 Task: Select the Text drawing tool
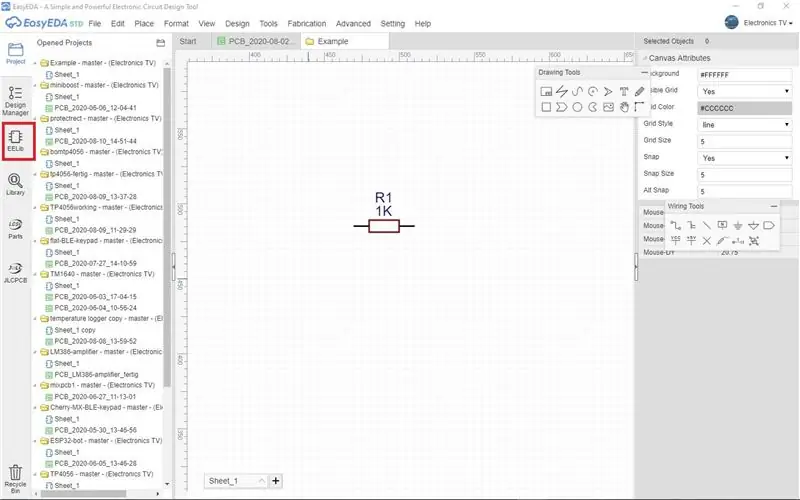(x=623, y=92)
